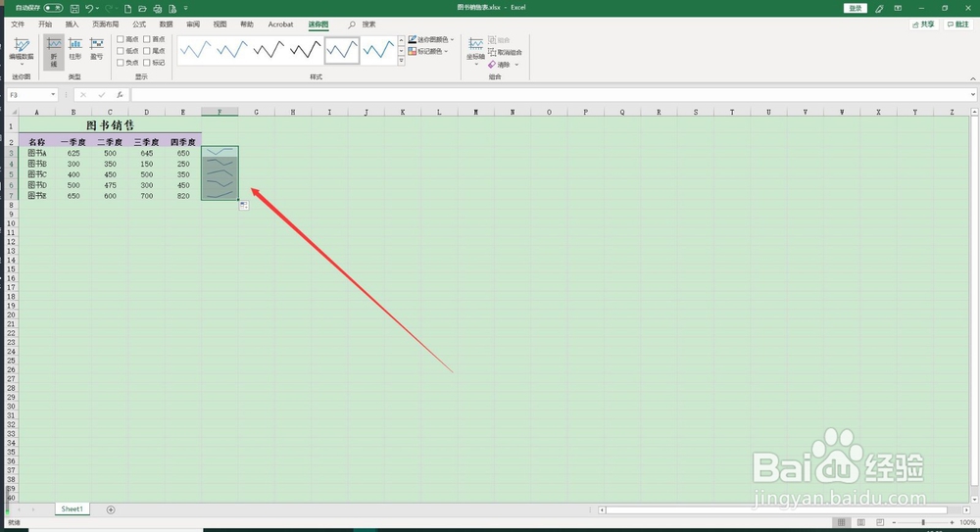Open Marker Color (标记颜色) dropdown

pyautogui.click(x=428, y=51)
